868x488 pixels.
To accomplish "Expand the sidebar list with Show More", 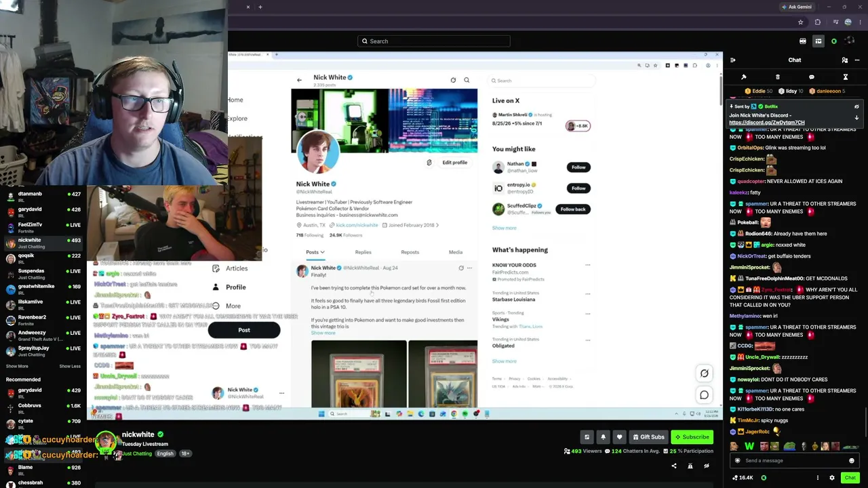I will coord(17,366).
